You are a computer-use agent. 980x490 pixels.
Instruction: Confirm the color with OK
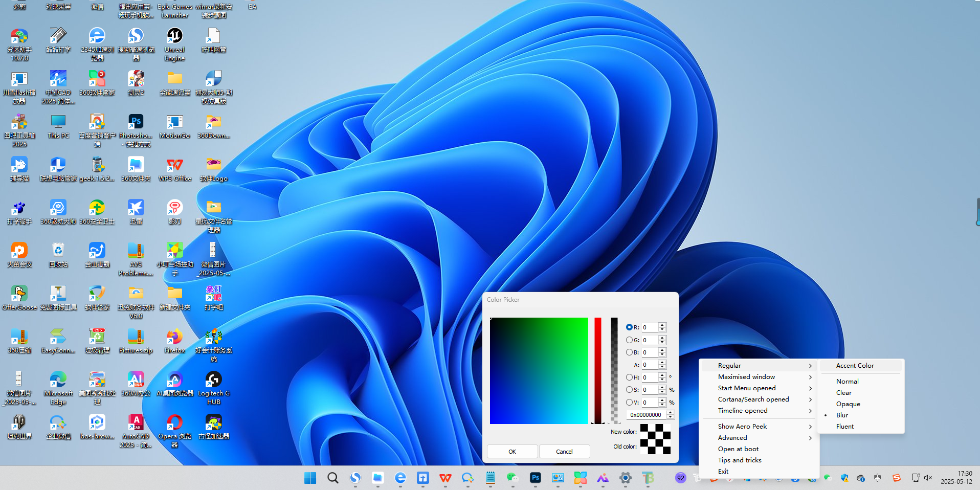512,451
